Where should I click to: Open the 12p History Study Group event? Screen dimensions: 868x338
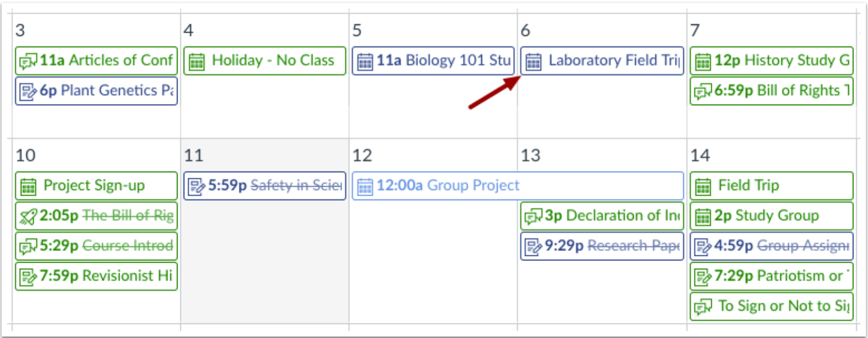click(771, 61)
